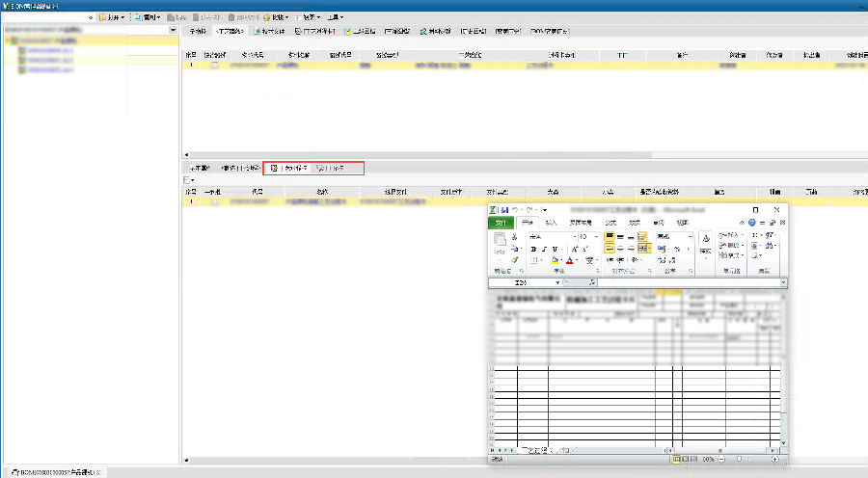
Task: Click the second button inside the red-outlined box
Action: click(330, 169)
